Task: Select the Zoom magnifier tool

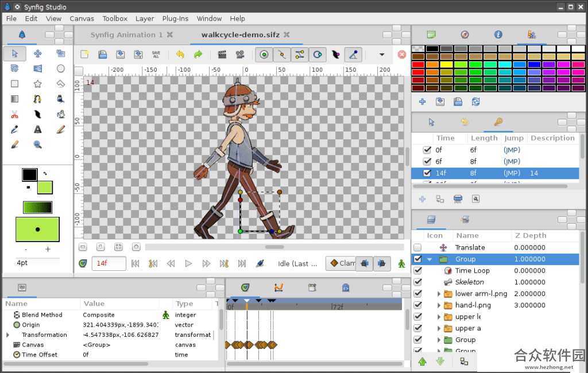Action: point(37,145)
